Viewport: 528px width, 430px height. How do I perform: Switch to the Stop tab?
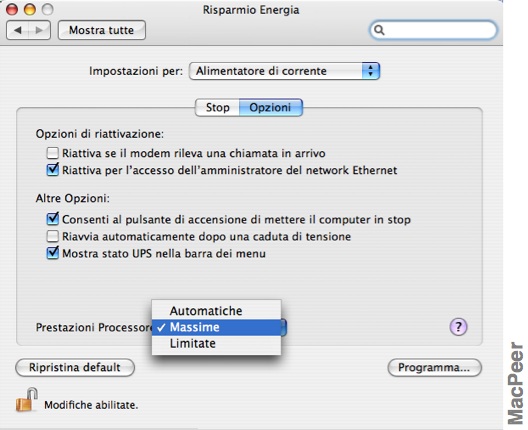pyautogui.click(x=218, y=107)
